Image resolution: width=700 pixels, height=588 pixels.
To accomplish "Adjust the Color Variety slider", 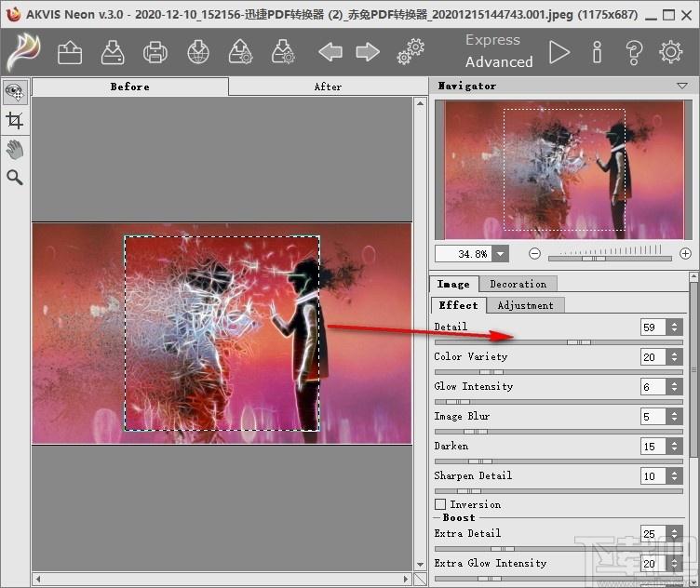I will point(559,371).
